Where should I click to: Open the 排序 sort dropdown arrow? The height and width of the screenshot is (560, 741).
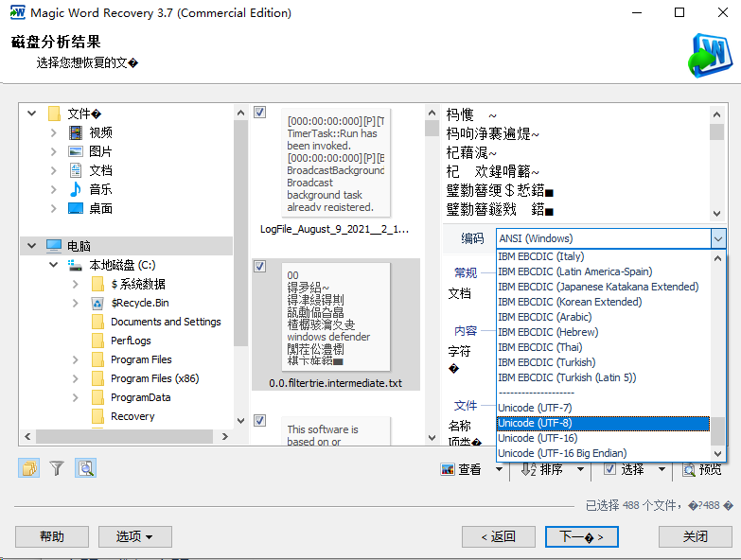pyautogui.click(x=580, y=469)
